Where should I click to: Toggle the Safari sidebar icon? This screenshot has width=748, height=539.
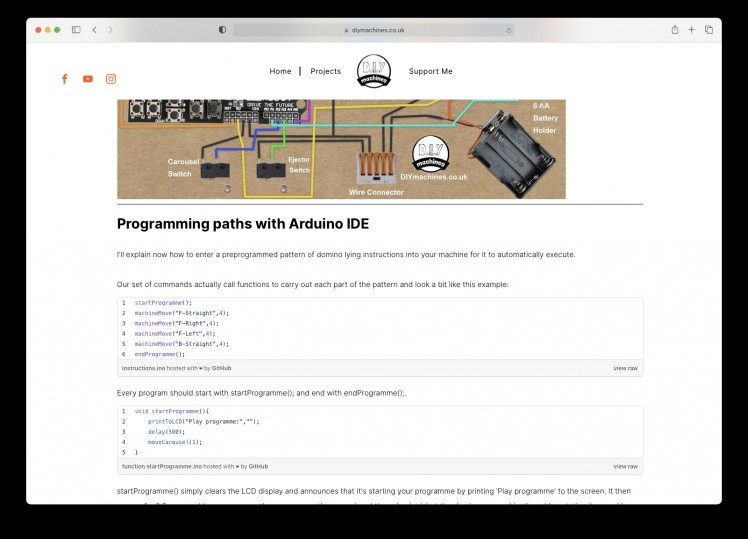click(x=76, y=30)
